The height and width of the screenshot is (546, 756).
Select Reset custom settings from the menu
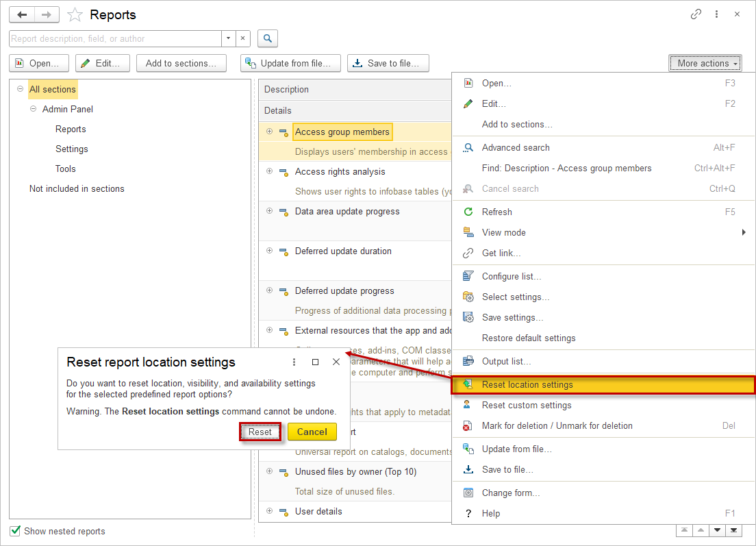pos(526,405)
